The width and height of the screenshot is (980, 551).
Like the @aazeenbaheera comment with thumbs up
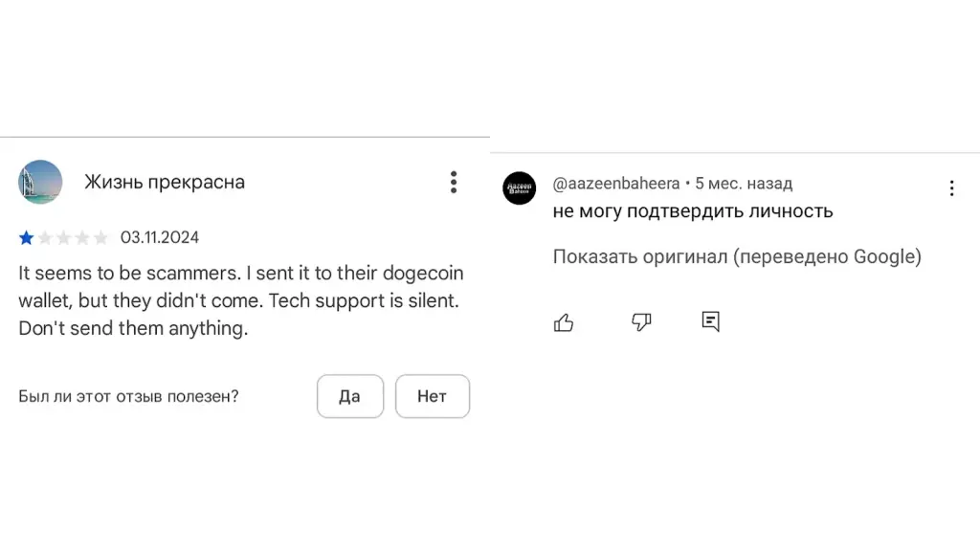[x=563, y=322]
